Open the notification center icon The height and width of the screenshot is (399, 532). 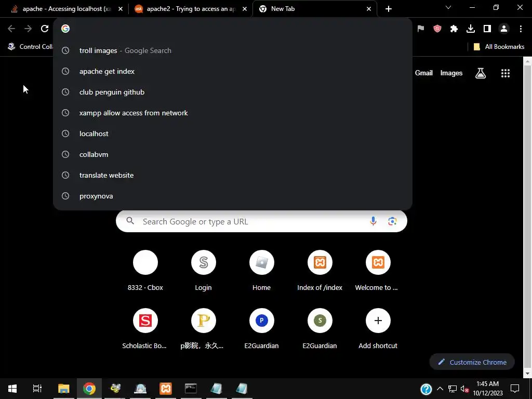pyautogui.click(x=515, y=389)
